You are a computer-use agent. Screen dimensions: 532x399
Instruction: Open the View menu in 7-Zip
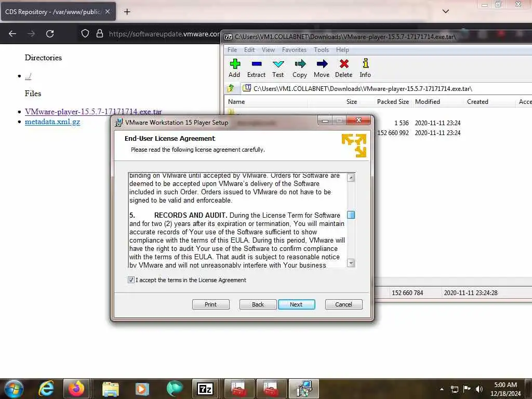coord(268,50)
